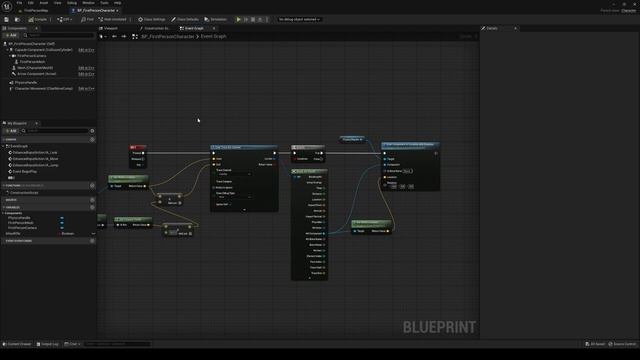Click the My Blueprint search field
This screenshot has width=640, height=360.
(55, 131)
